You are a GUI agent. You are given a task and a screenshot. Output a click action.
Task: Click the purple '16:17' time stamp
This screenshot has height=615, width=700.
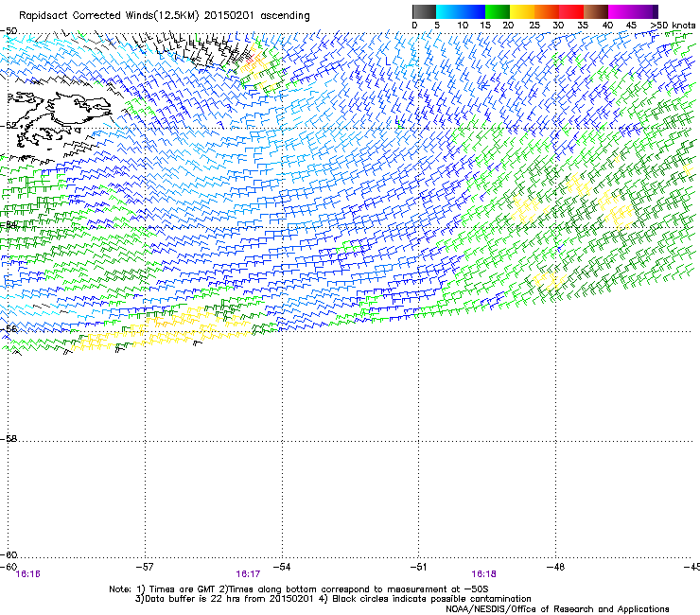point(248,574)
